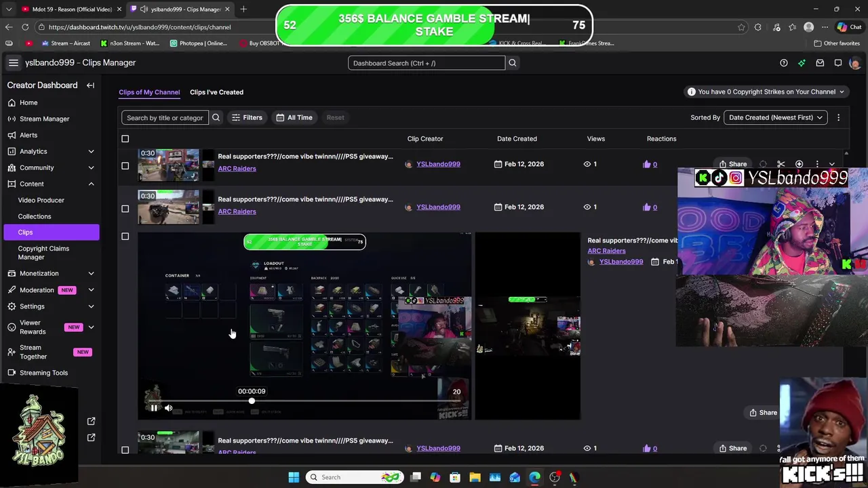
Task: Open the user profile avatar menu
Action: pos(854,63)
